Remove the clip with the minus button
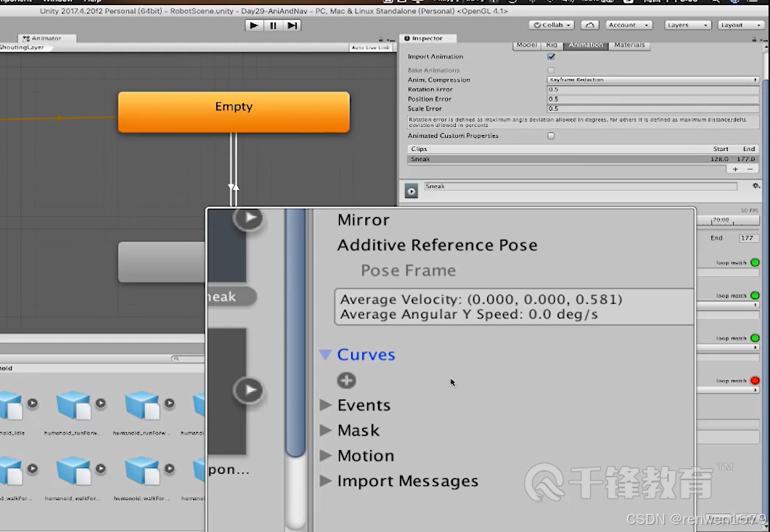Viewport: 770px width, 532px height. (x=750, y=169)
